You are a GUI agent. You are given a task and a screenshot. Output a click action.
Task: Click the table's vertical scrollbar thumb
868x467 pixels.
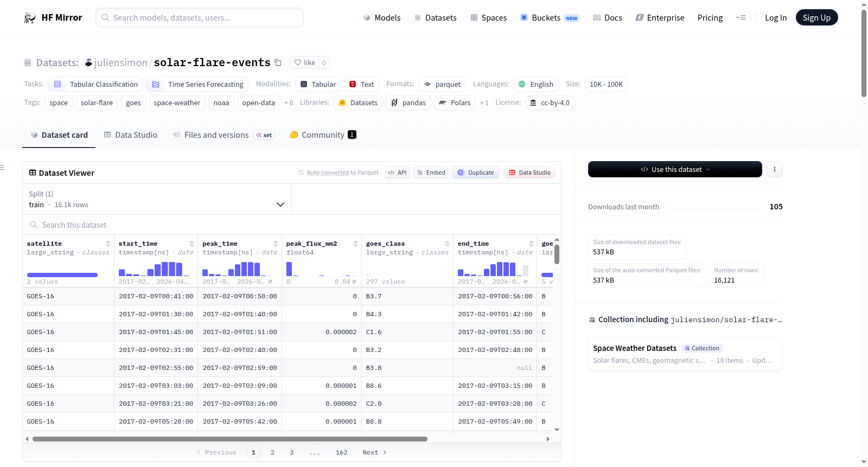(x=557, y=254)
